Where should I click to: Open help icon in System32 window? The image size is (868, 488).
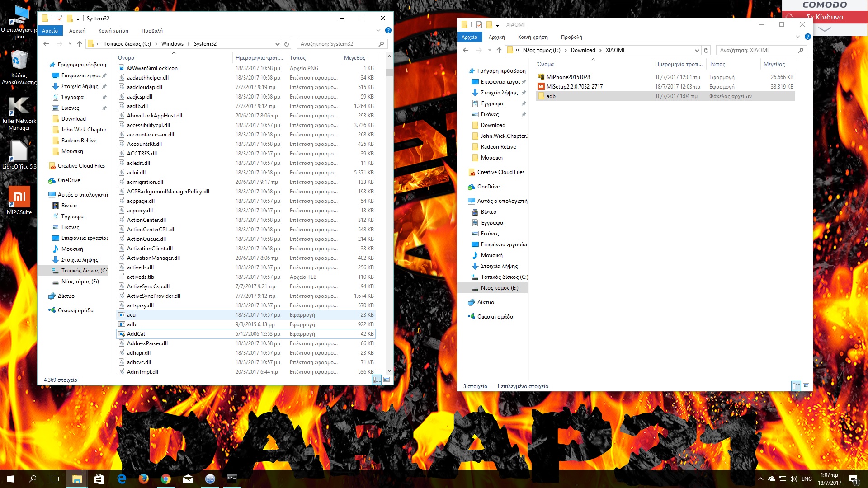(x=388, y=31)
